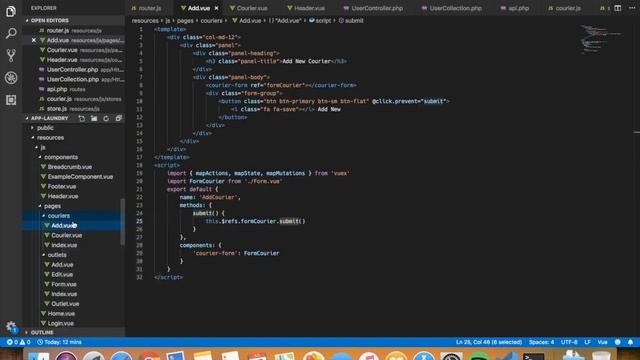Collapse the outlets folder
The width and height of the screenshot is (640, 360).
coord(57,255)
